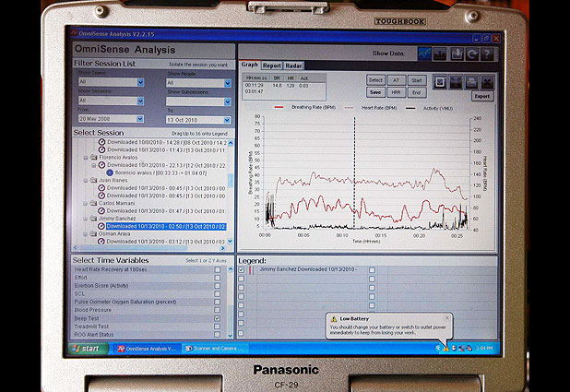Switch to the Report tab

(x=272, y=65)
